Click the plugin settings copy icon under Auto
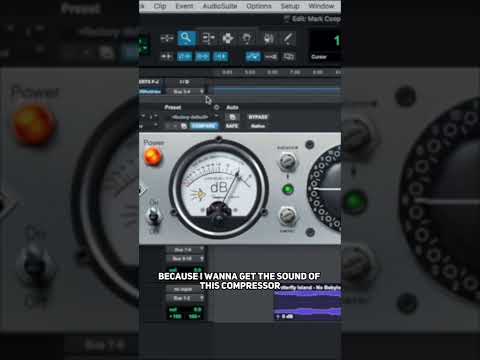480x360 pixels. (232, 117)
